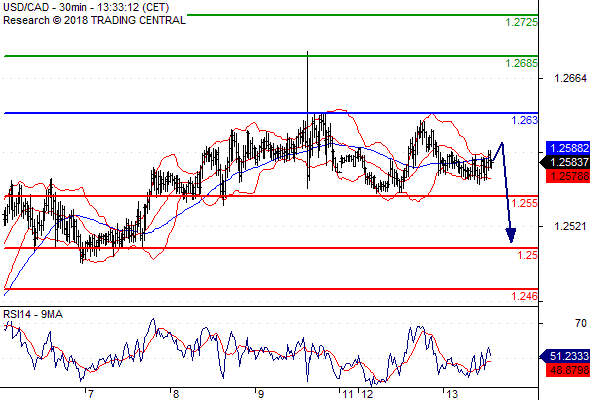Click the red 48.8798 RSI value tag

click(x=568, y=370)
